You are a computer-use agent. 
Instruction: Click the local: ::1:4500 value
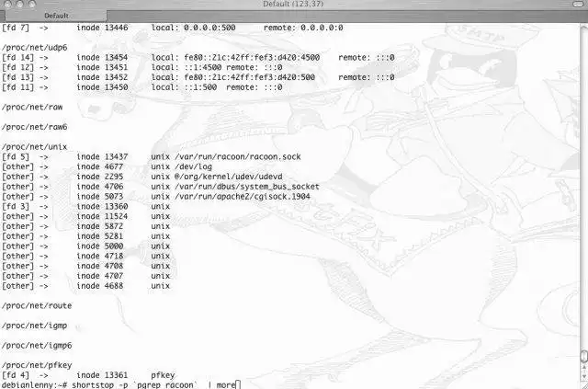click(186, 67)
